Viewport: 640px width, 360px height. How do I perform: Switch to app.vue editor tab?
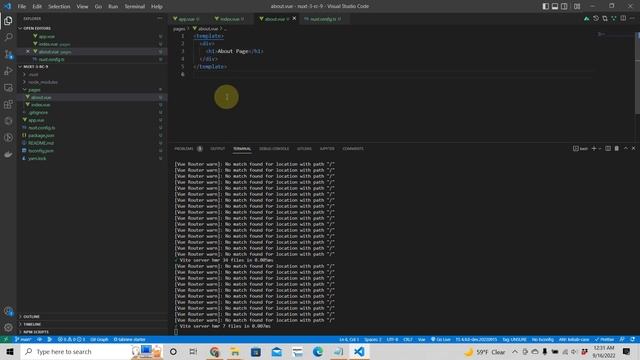pyautogui.click(x=189, y=19)
